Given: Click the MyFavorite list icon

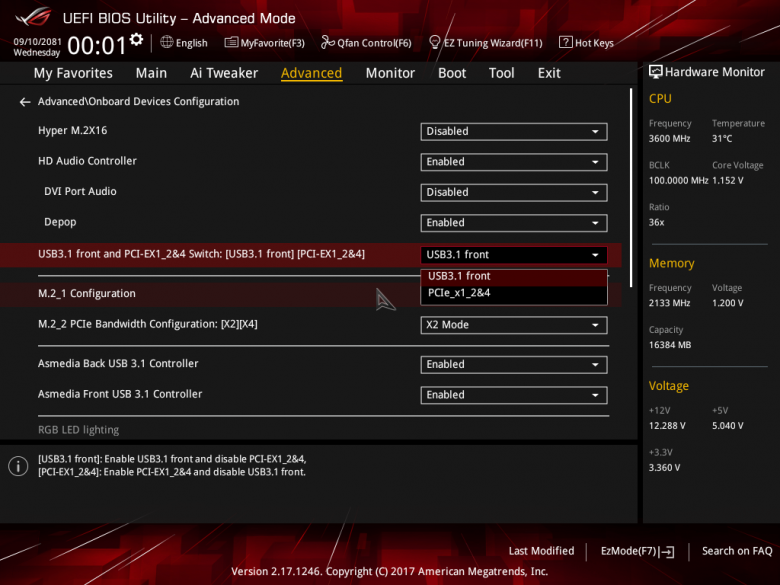Looking at the screenshot, I should pyautogui.click(x=231, y=42).
